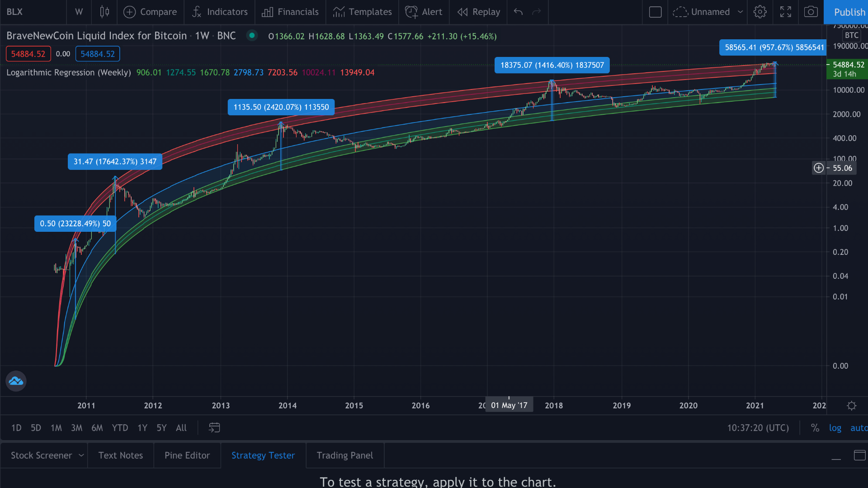This screenshot has height=488, width=868.
Task: Toggle auto scale on the price axis
Action: tap(859, 427)
